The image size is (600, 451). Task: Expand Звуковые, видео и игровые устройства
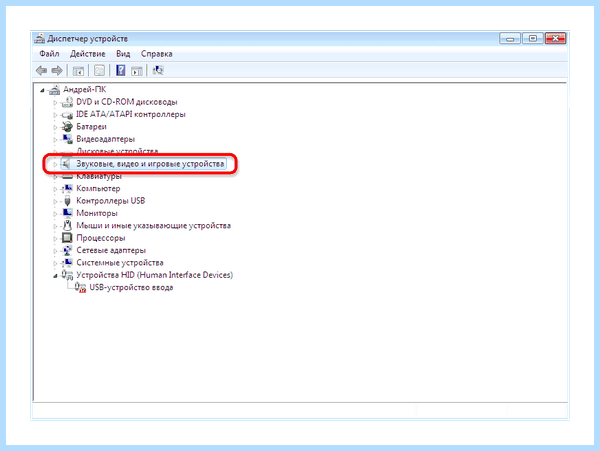click(x=55, y=164)
